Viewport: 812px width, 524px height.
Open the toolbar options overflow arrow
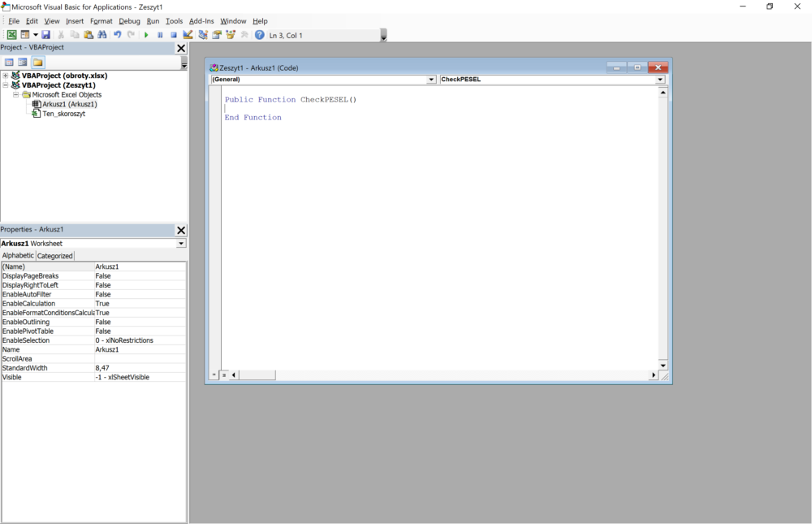coord(384,35)
